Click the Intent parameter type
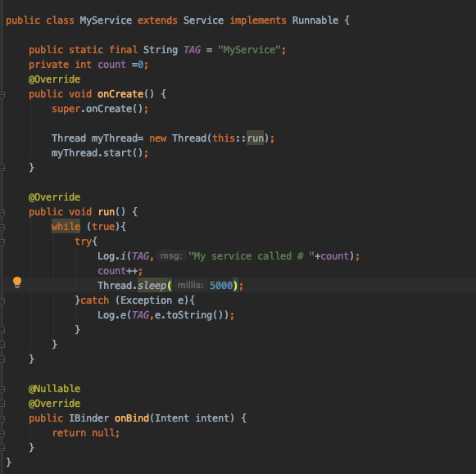Viewport: 476px width, 474px height. (x=172, y=418)
